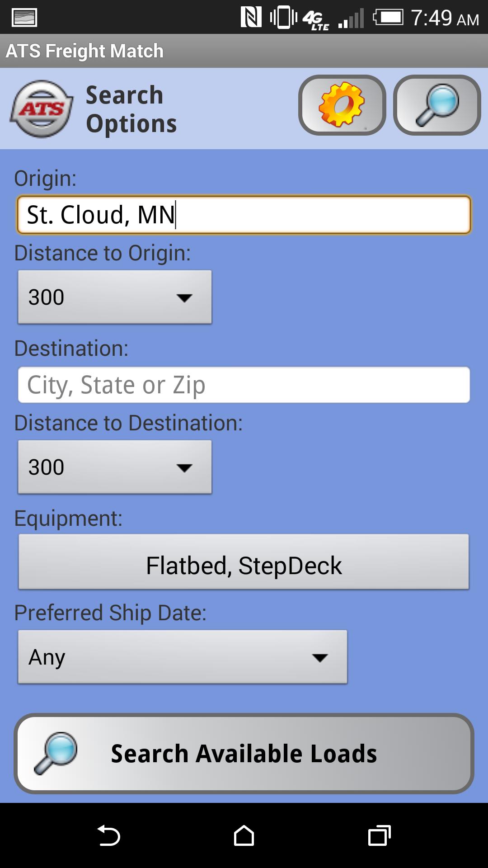Image resolution: width=488 pixels, height=868 pixels.
Task: Expand the Distance to Destination dropdown
Action: [x=115, y=467]
